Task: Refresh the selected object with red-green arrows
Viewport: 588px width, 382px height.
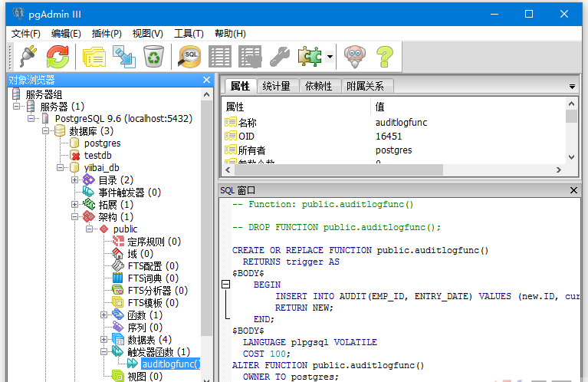Action: 57,57
